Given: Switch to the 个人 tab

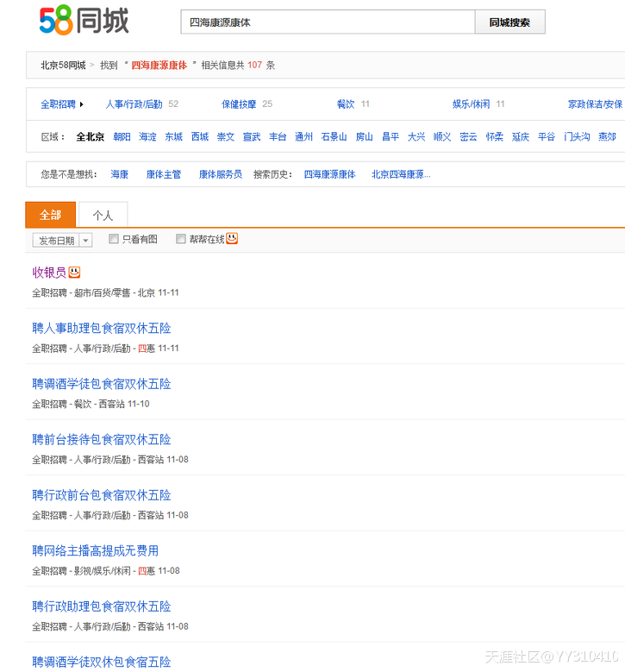Looking at the screenshot, I should point(103,215).
